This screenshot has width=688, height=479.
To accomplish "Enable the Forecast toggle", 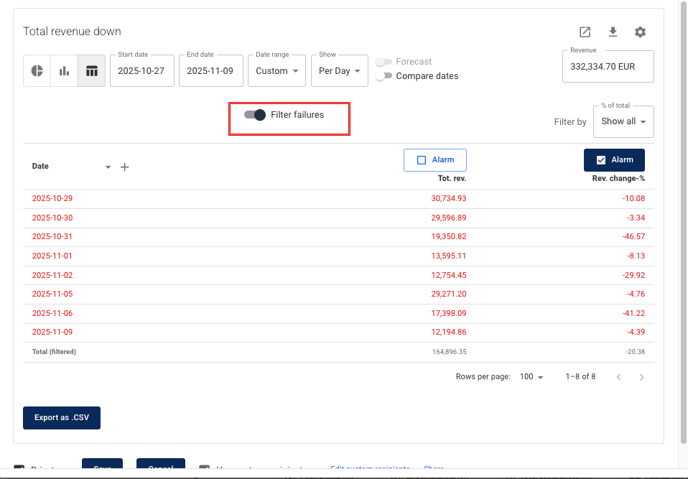I will 384,62.
